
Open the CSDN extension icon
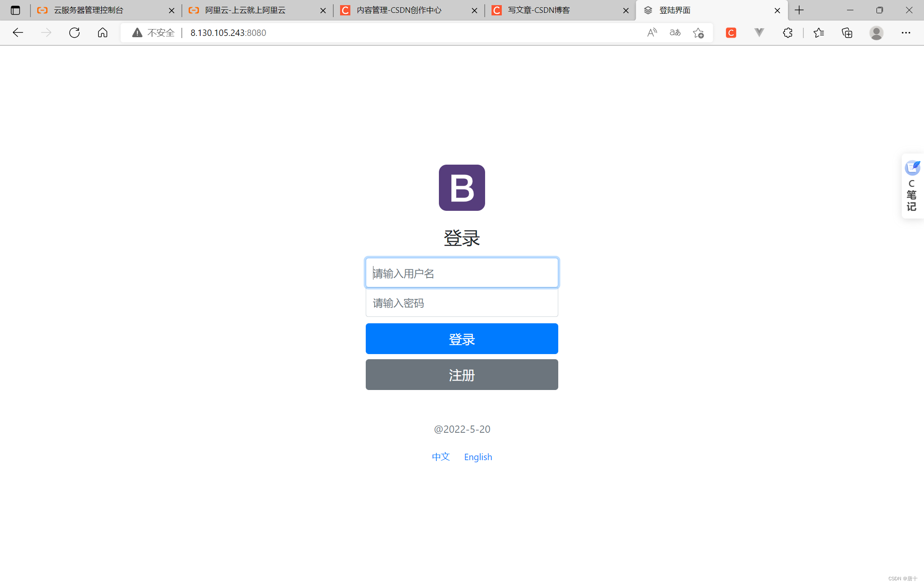(x=731, y=32)
